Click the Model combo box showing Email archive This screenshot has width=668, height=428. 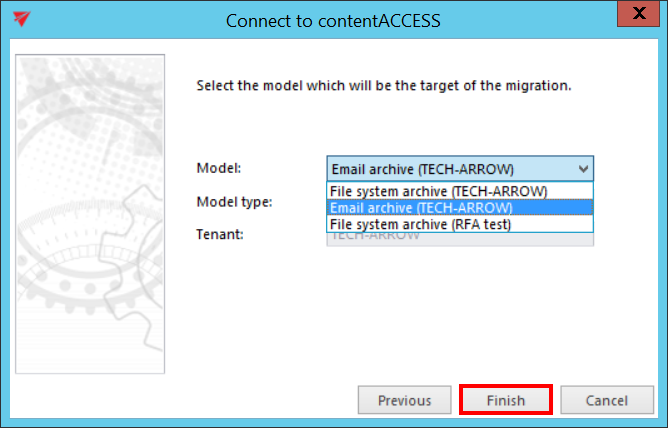point(450,168)
